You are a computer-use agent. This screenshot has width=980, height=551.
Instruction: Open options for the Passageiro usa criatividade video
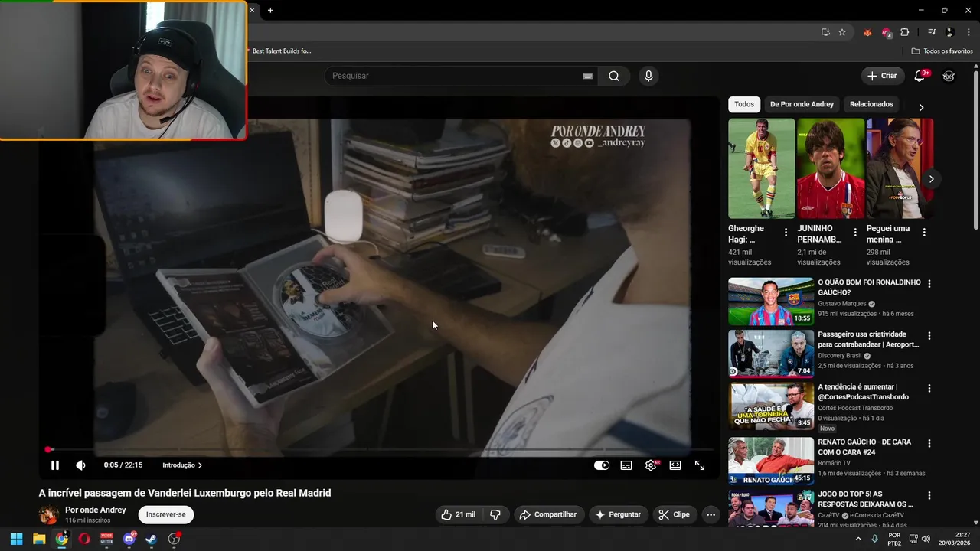(929, 335)
